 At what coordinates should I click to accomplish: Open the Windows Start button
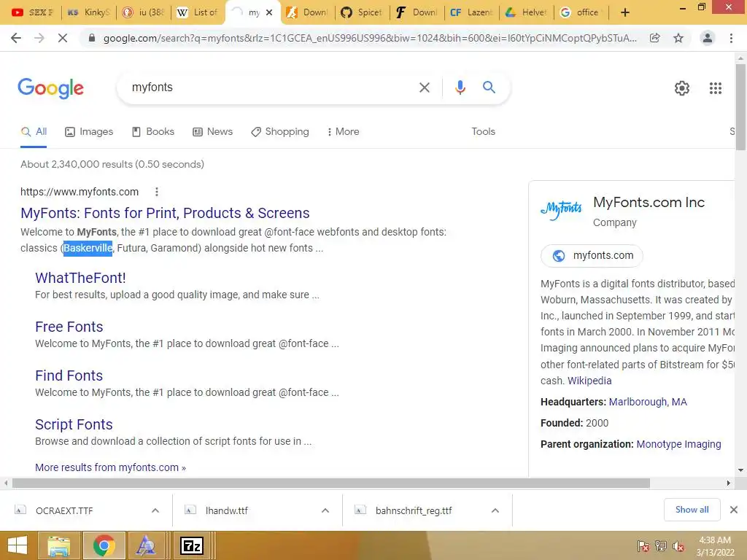coord(18,545)
